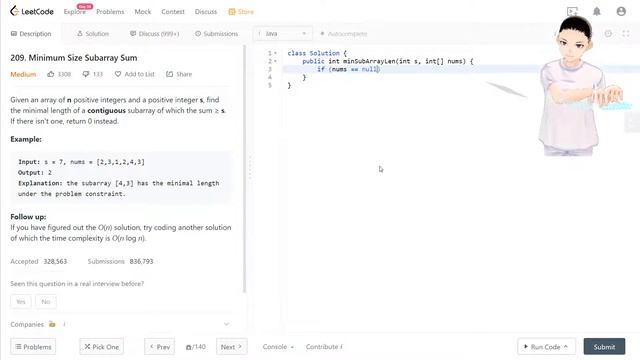Screen dimensions: 640x360
Task: Click the example Input line text
Action: pos(81,162)
